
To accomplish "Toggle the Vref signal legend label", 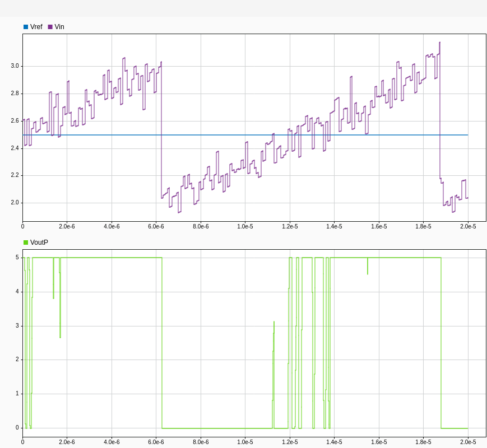I will point(36,27).
